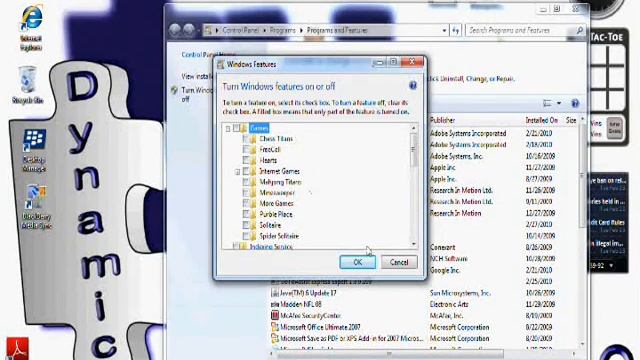
Task: Toggle the Hearts checkbox
Action: click(x=246, y=160)
